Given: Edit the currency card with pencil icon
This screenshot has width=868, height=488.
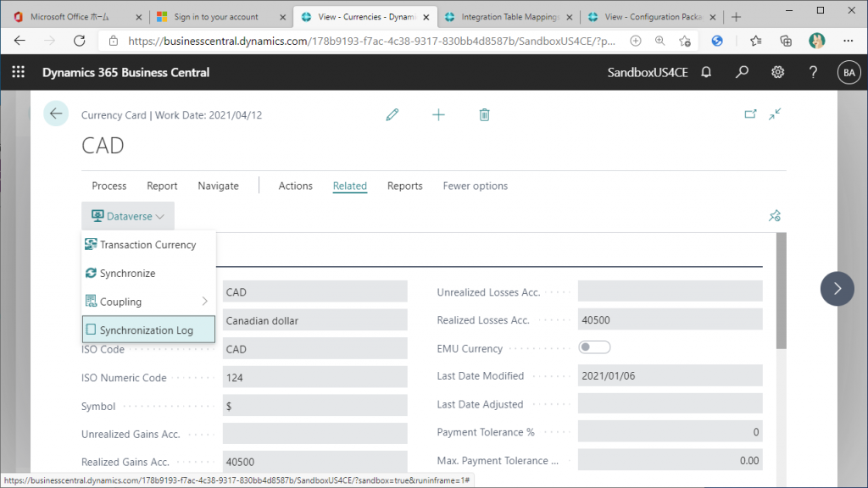Looking at the screenshot, I should (392, 114).
